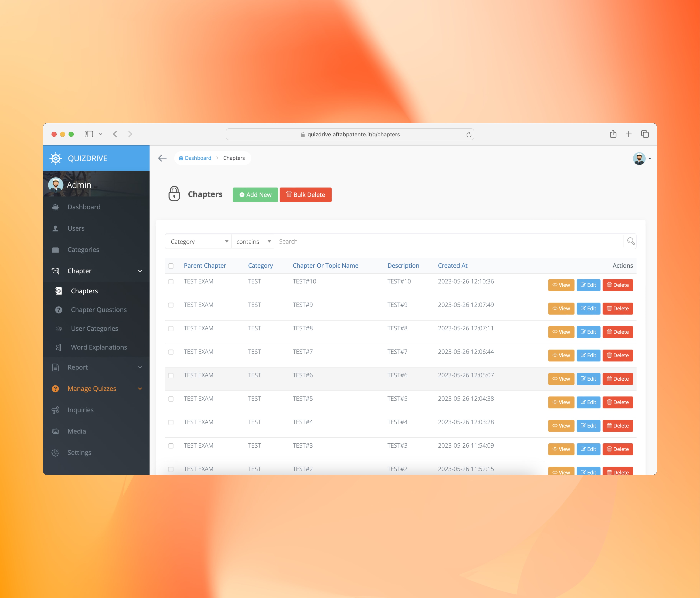This screenshot has height=598, width=700.
Task: Toggle Safari sidebar icon
Action: point(89,134)
